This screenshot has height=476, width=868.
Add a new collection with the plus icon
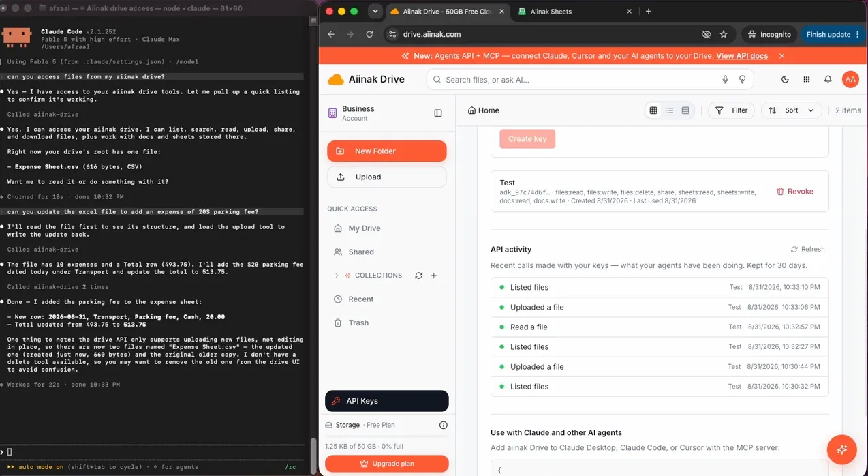pyautogui.click(x=434, y=276)
